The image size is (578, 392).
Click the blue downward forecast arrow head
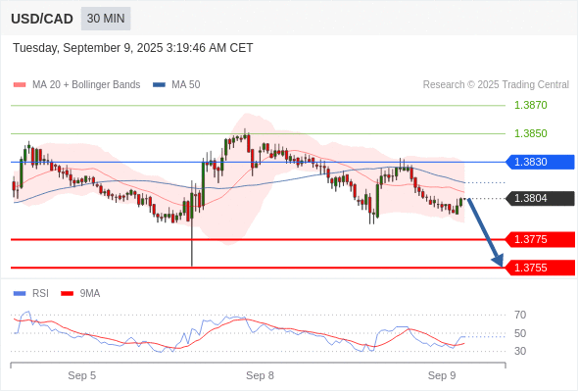[498, 261]
